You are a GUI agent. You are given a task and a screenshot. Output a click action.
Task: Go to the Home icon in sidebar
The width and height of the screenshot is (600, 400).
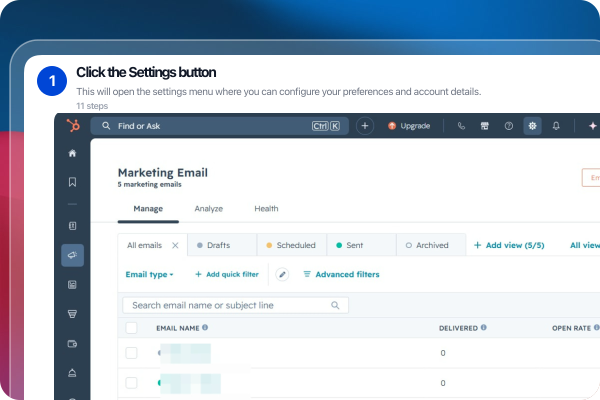pyautogui.click(x=72, y=153)
